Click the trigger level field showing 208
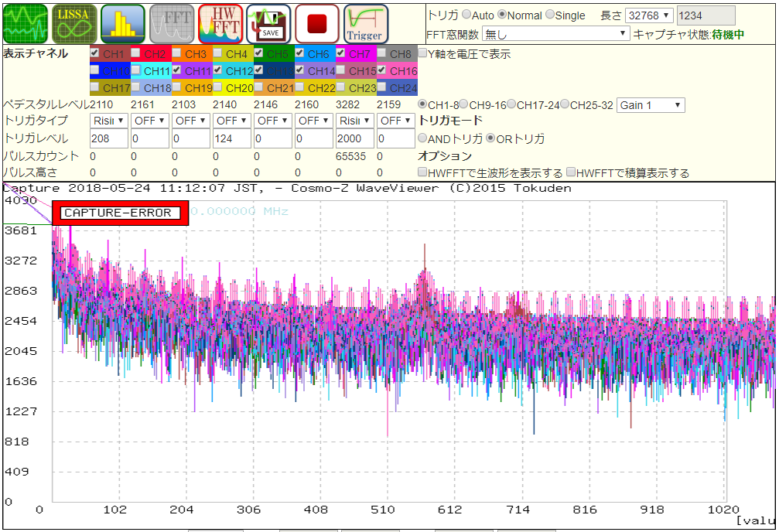Viewport: 779px width, 532px height. click(x=108, y=138)
